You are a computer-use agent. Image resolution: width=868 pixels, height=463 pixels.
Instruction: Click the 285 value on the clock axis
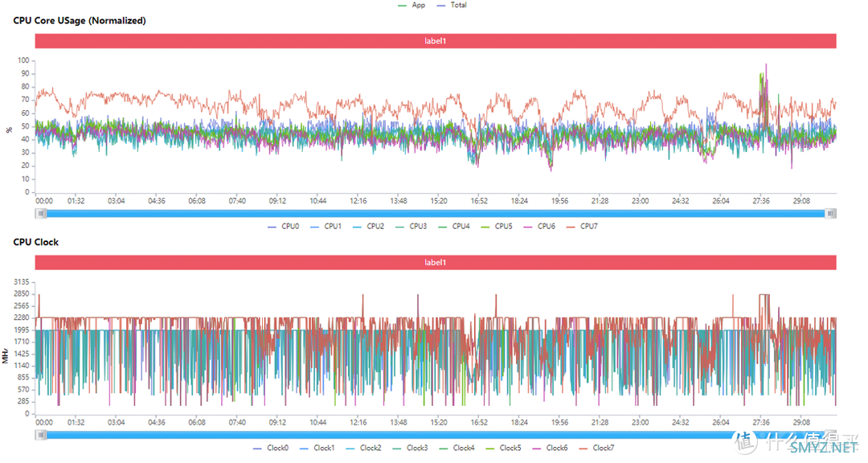(23, 402)
